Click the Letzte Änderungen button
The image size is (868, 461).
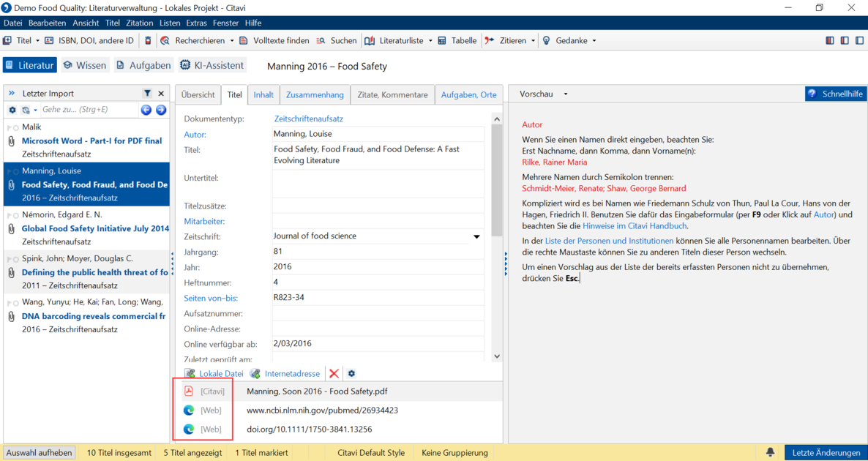click(826, 453)
